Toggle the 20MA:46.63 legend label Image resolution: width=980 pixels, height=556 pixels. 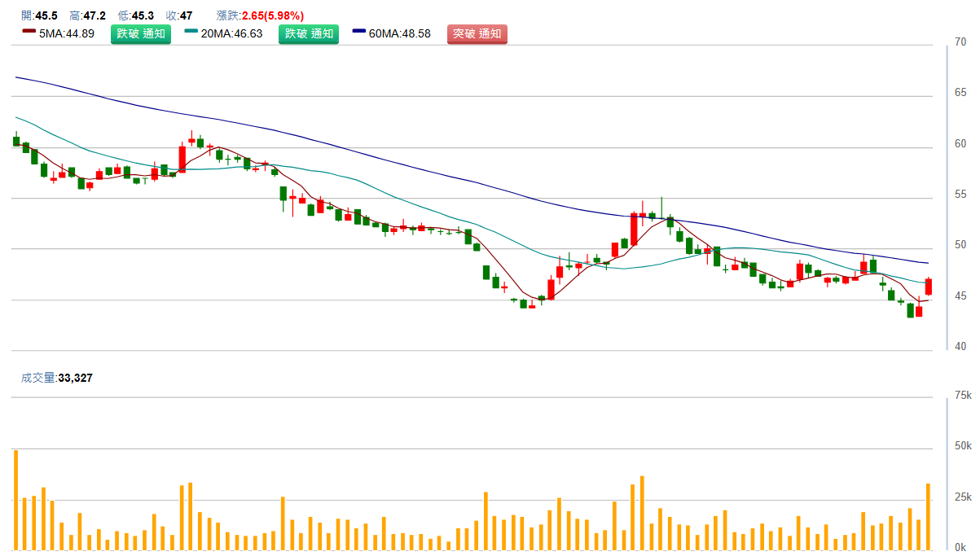coord(231,34)
